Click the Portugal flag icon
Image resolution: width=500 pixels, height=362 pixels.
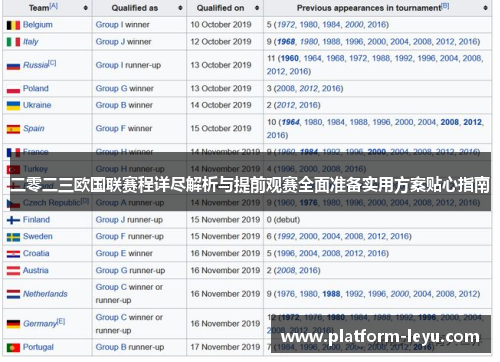[x=13, y=348]
